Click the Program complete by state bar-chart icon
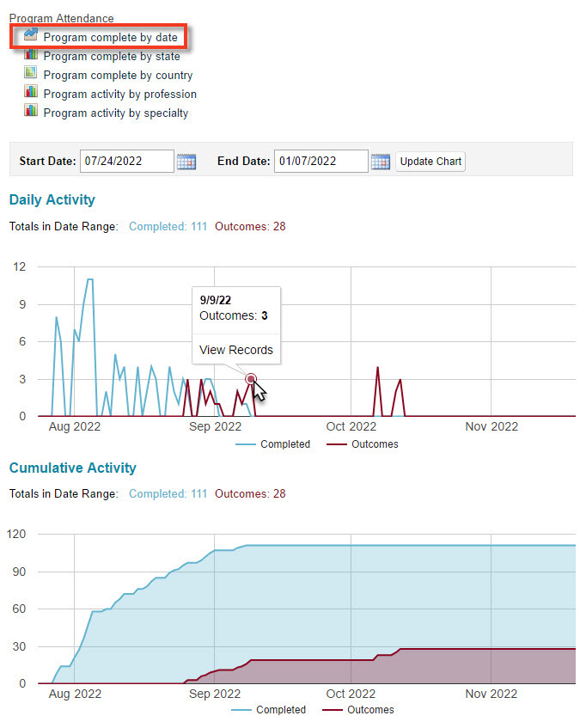Image resolution: width=580 pixels, height=728 pixels. [31, 54]
